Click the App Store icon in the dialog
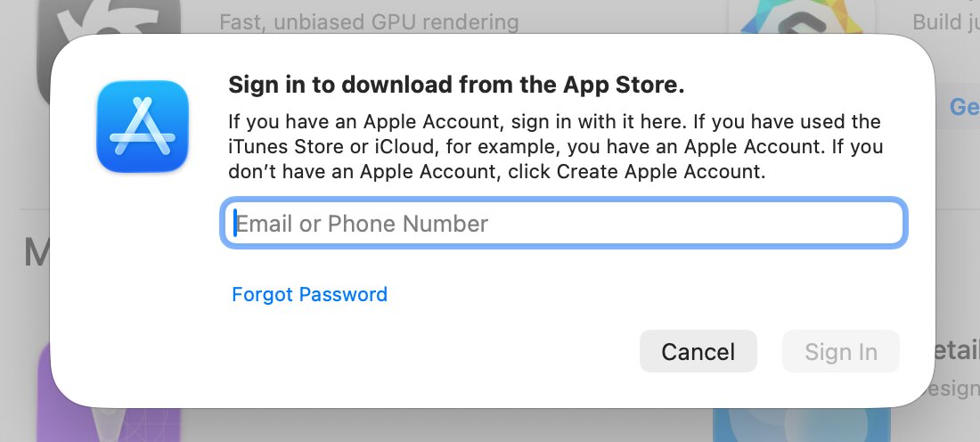The height and width of the screenshot is (442, 980). coord(143,126)
